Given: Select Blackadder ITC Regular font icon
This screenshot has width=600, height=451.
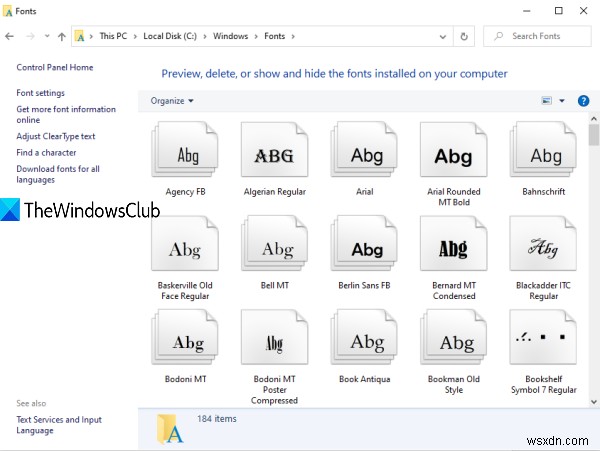Looking at the screenshot, I should [543, 243].
